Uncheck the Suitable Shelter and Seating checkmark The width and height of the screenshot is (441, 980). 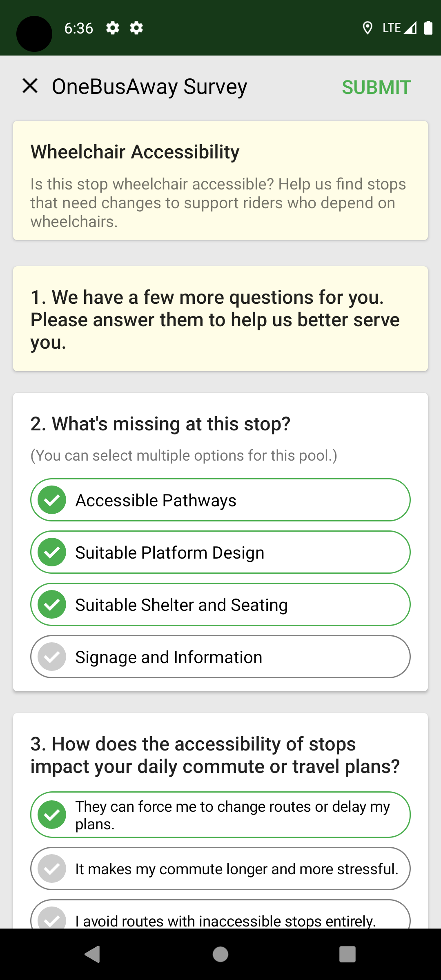pyautogui.click(x=52, y=604)
